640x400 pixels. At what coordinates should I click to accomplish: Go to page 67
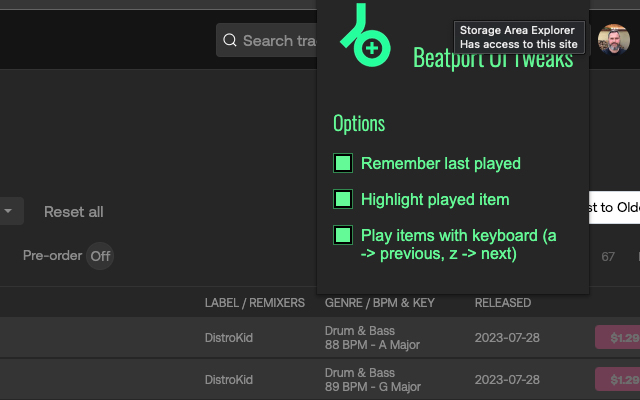[x=608, y=257]
